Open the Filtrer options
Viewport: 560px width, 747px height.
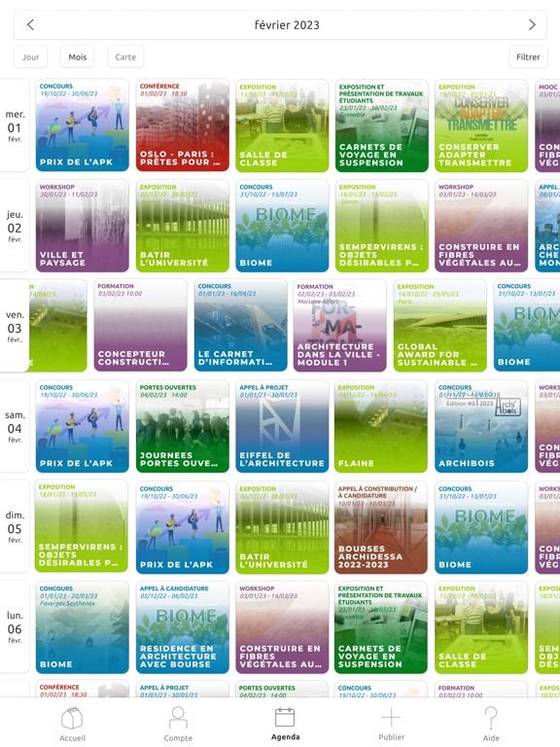[x=528, y=56]
